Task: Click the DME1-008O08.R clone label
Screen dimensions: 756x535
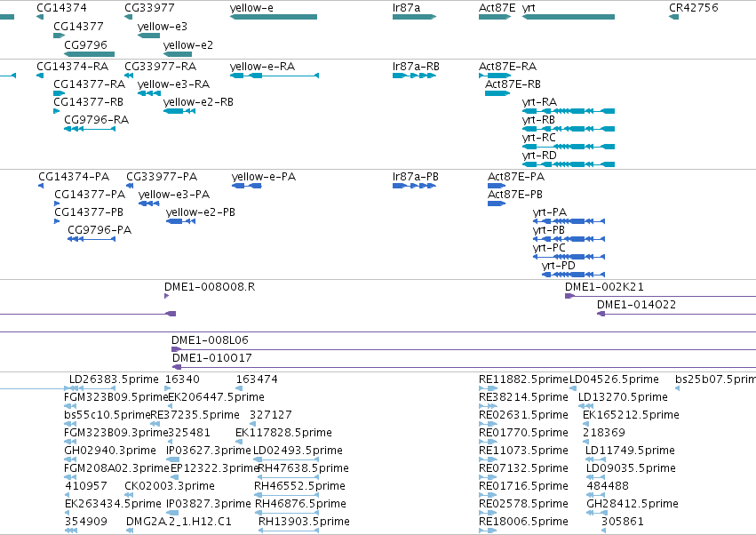Action: point(210,286)
